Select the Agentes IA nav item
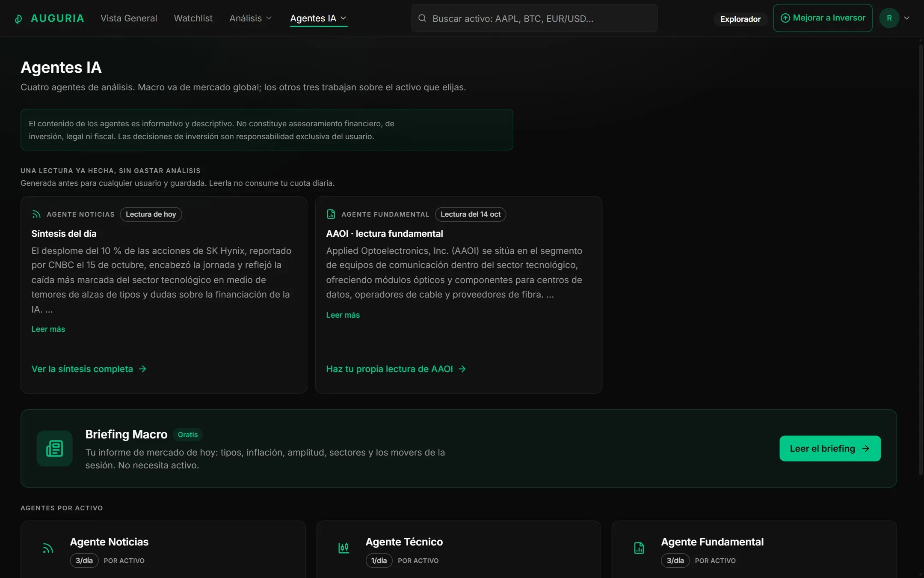 pos(318,18)
